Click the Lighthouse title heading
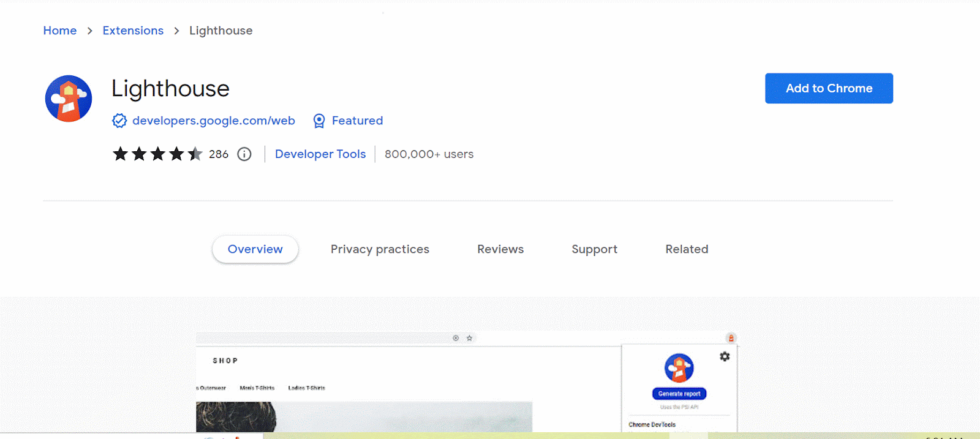 pyautogui.click(x=170, y=89)
